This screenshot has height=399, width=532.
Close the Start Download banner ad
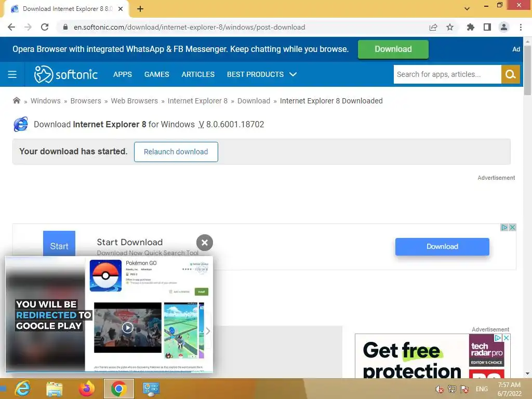pos(512,228)
